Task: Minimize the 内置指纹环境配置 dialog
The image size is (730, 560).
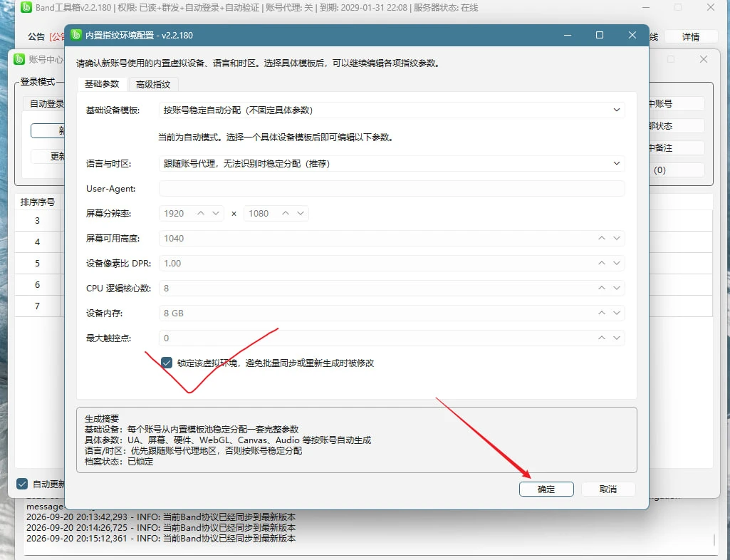Action: [x=568, y=35]
